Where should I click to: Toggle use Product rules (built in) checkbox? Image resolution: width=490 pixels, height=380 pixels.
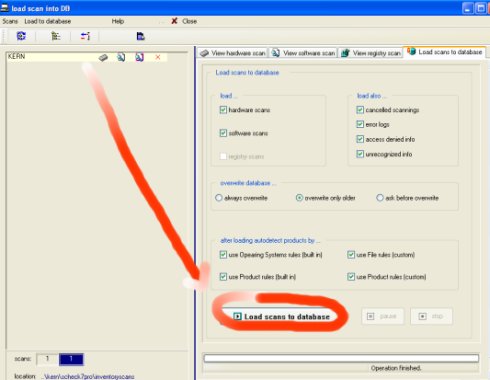point(223,277)
